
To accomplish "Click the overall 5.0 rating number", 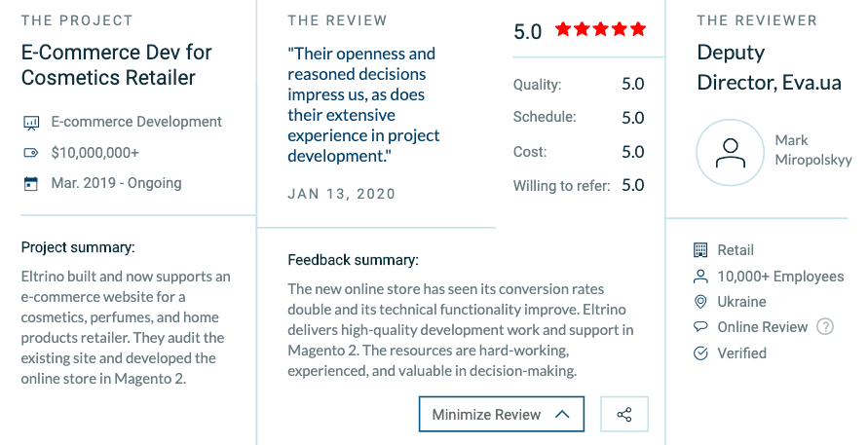I will tap(527, 31).
